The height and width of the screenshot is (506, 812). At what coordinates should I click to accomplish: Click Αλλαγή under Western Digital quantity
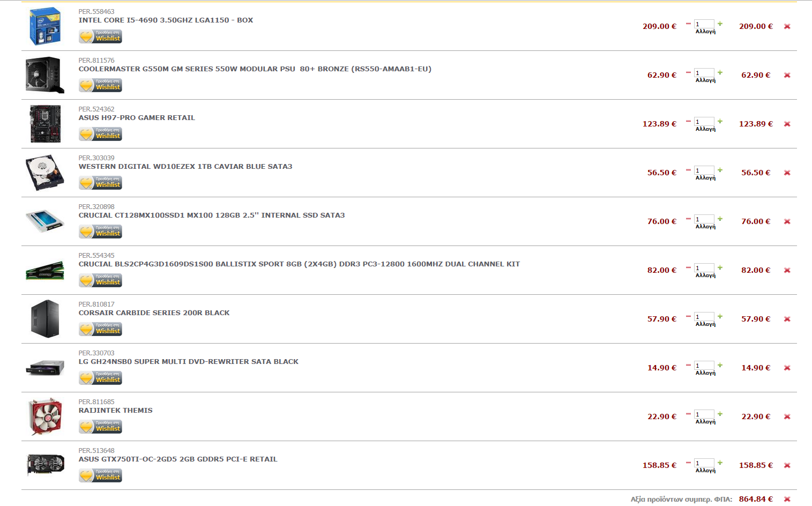tap(705, 178)
